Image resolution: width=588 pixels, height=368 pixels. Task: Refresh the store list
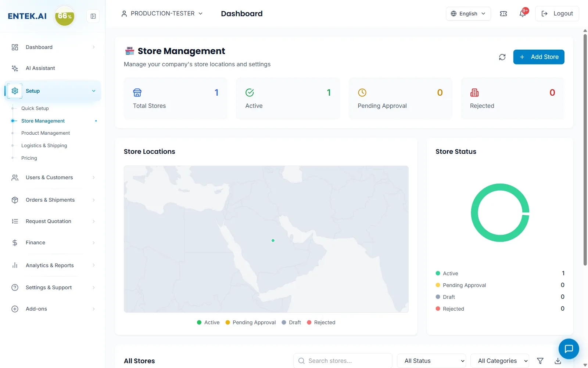[502, 57]
